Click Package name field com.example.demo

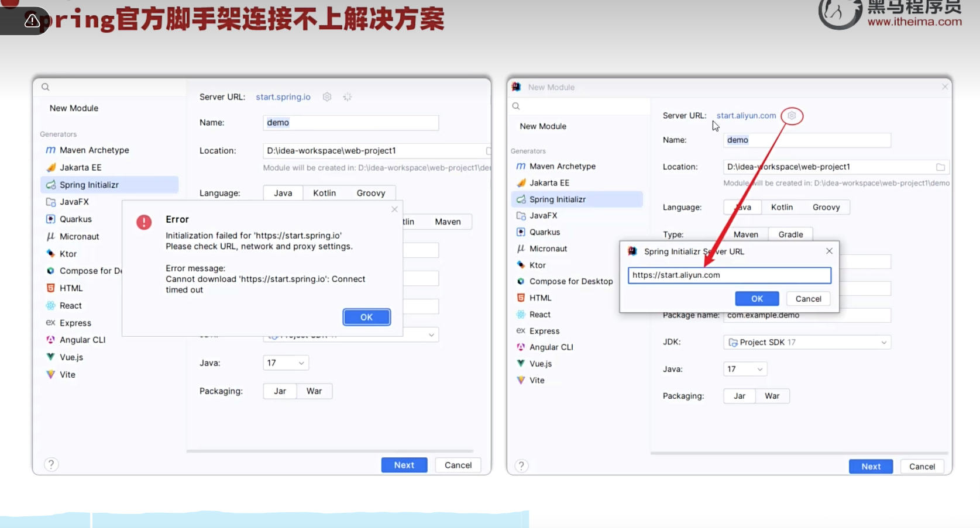(x=807, y=315)
